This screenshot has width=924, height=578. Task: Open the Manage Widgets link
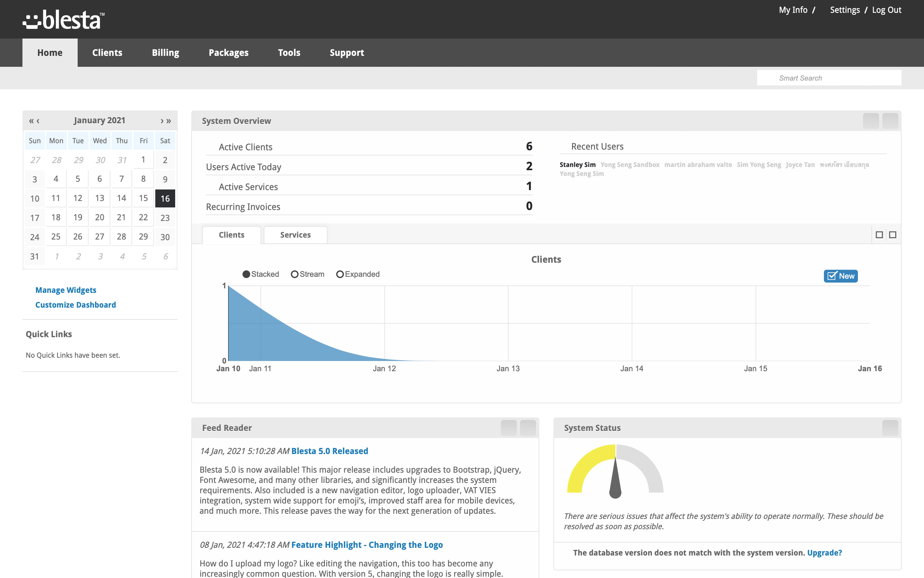(66, 290)
